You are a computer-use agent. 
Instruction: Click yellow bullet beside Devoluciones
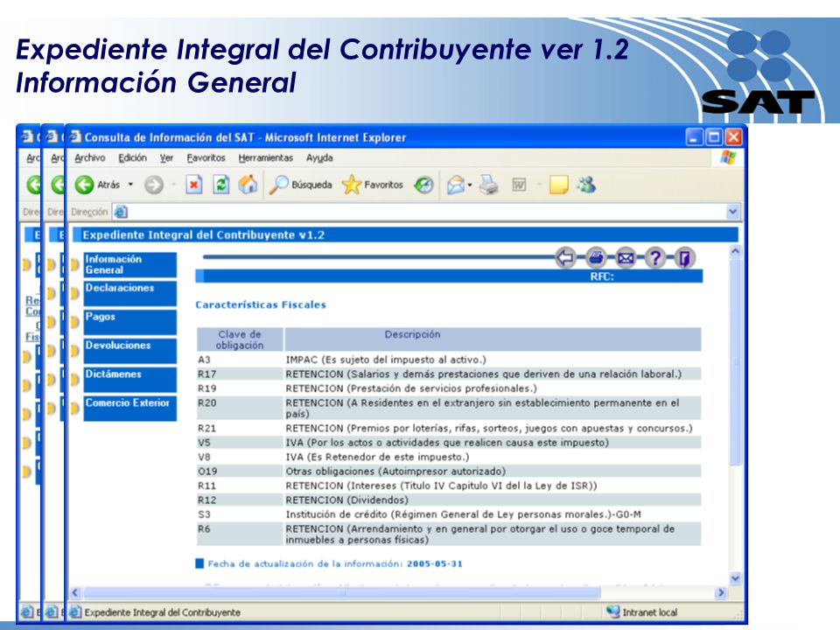(74, 351)
